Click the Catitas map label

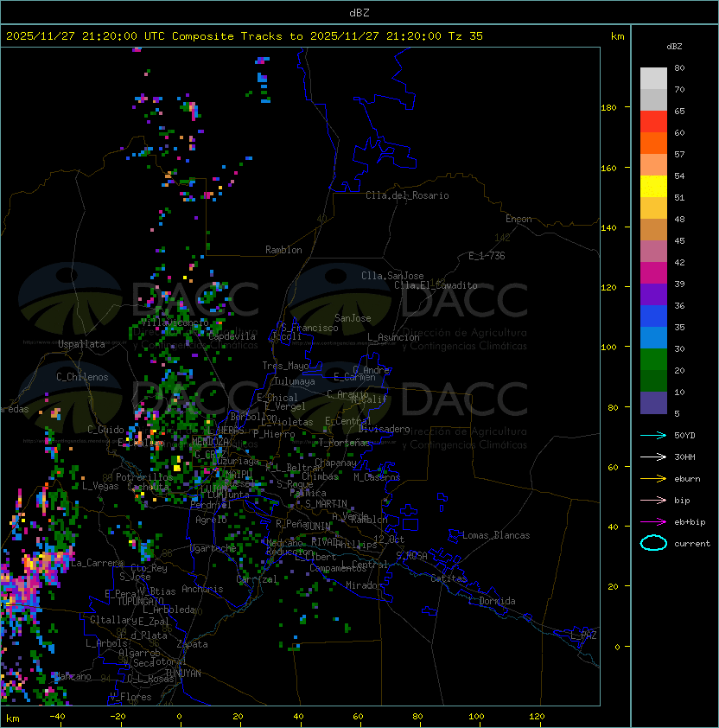point(449,579)
